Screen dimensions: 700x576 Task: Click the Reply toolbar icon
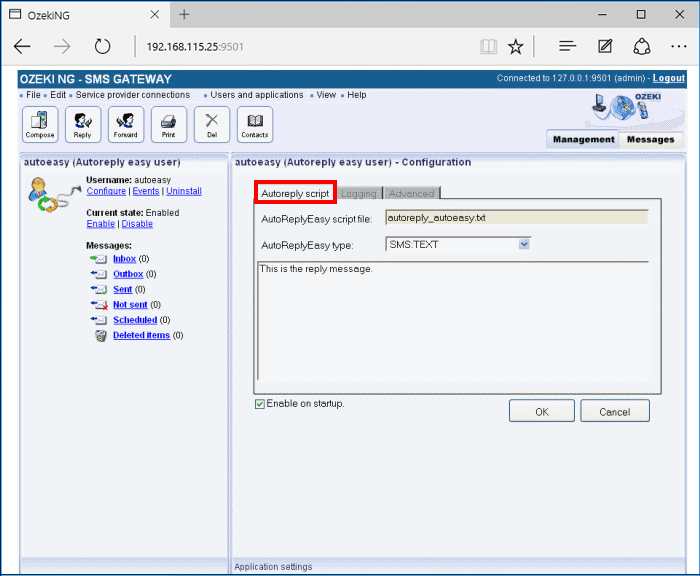tap(83, 125)
